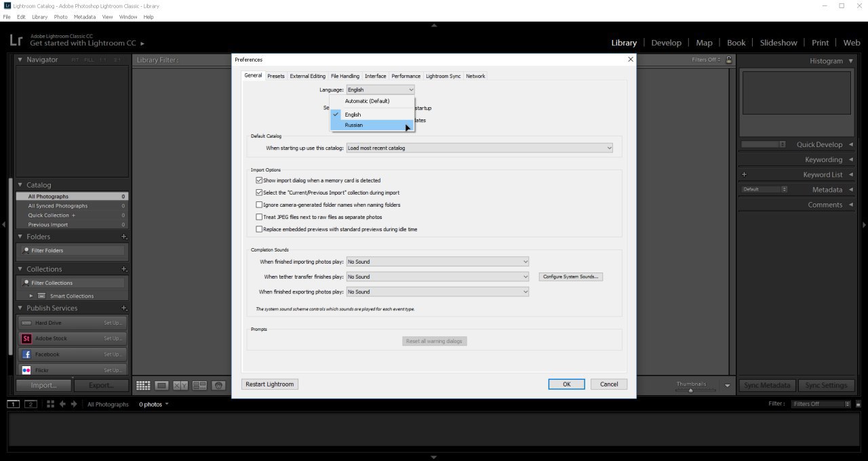The width and height of the screenshot is (868, 461).
Task: Go forward using filmstrip right arrow
Action: pos(74,404)
